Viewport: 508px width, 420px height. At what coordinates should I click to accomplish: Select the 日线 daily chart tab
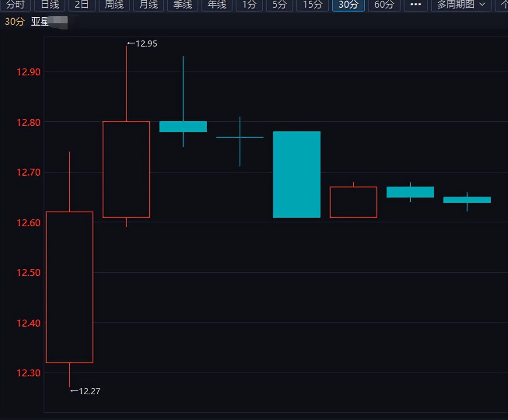pyautogui.click(x=50, y=5)
